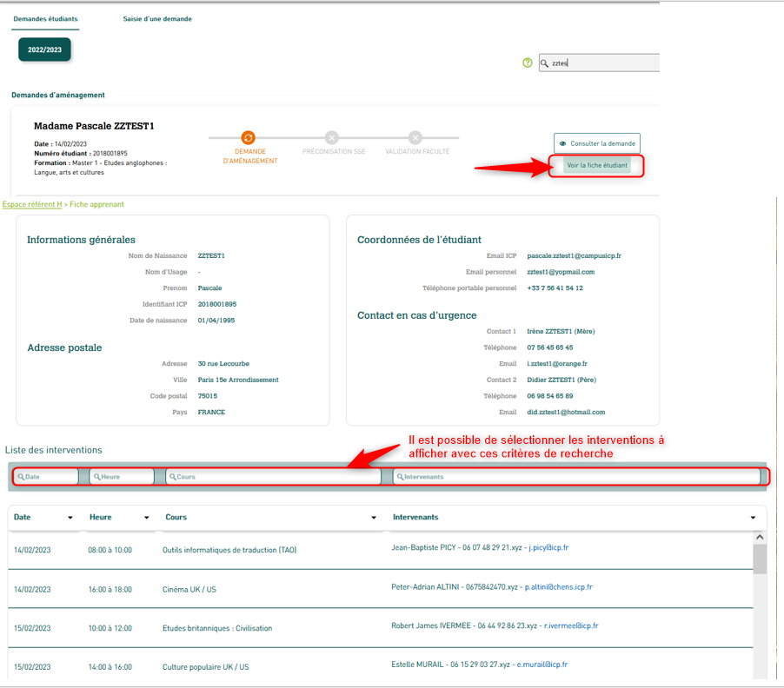Open the Saisie d'une demande tab
The image size is (784, 688).
pyautogui.click(x=157, y=19)
